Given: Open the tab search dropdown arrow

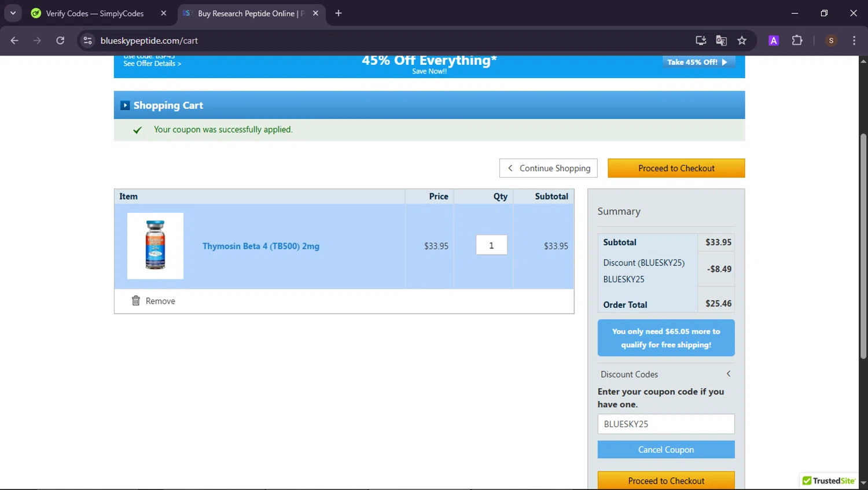Looking at the screenshot, I should [x=13, y=13].
